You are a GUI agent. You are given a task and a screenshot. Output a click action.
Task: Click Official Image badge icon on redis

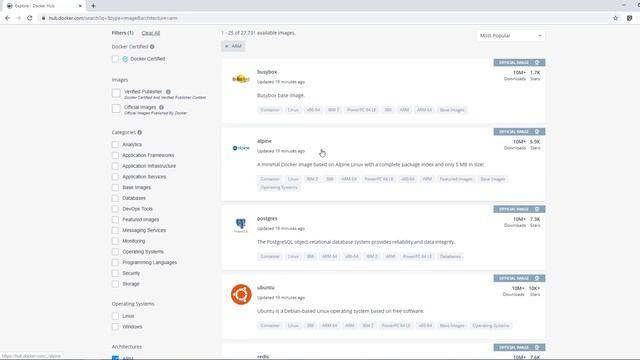pos(537,347)
